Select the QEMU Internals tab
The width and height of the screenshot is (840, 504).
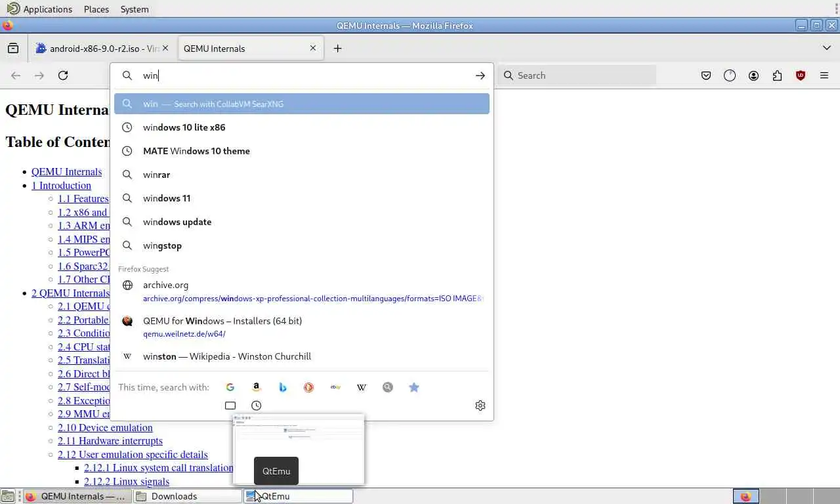click(x=250, y=49)
